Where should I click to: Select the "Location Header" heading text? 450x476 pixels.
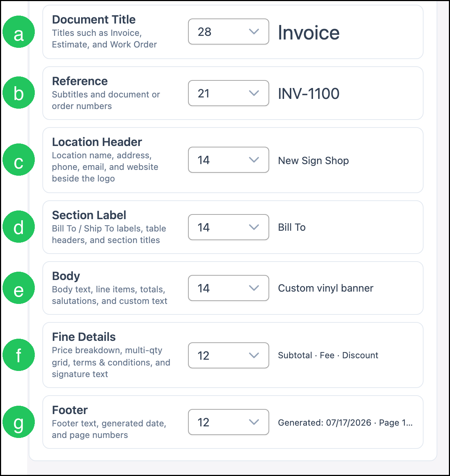[x=97, y=142]
